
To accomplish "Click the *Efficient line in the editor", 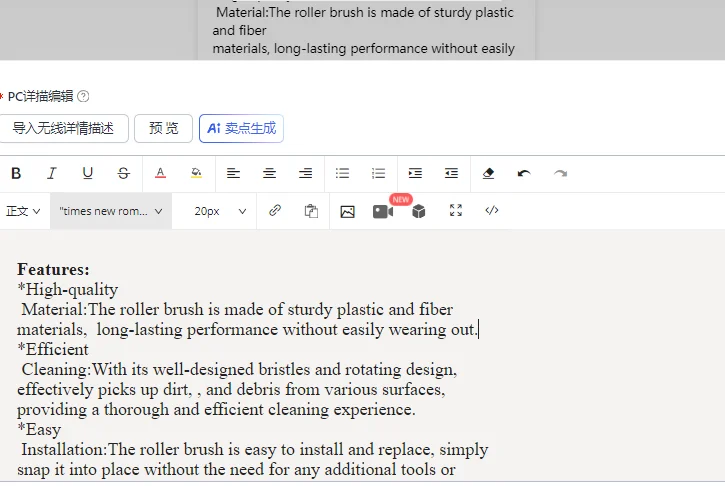I will click(53, 350).
